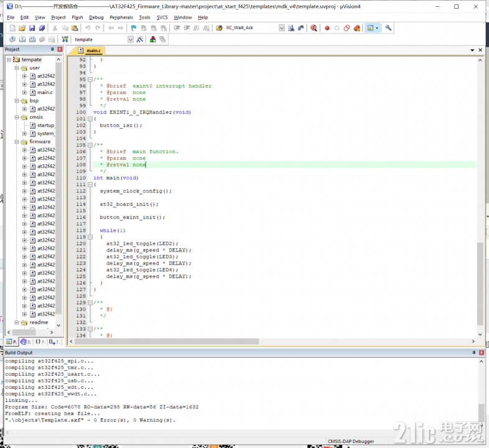Open Find in Files icon
Screen dimensions: 489x448
pos(219,28)
